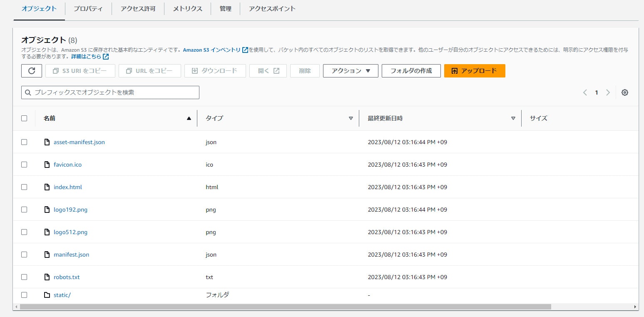The image size is (644, 317).
Task: Open the アクション dropdown menu
Action: 351,71
